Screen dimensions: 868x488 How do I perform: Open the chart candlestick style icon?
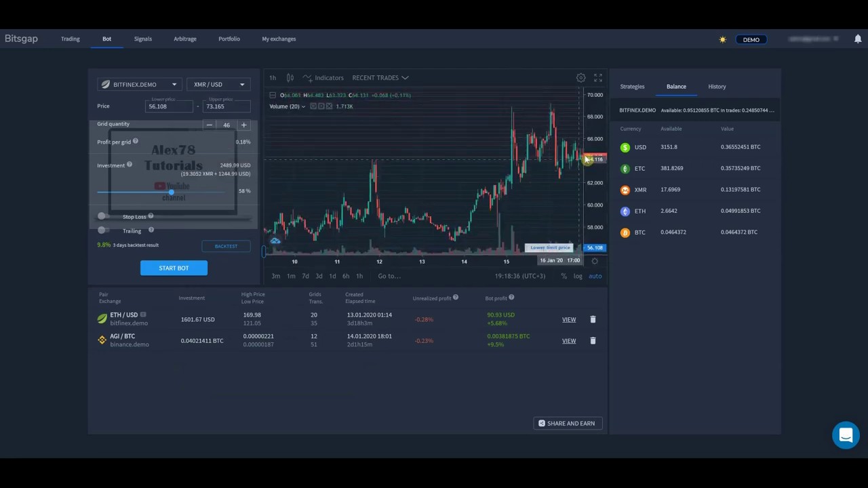tap(290, 78)
